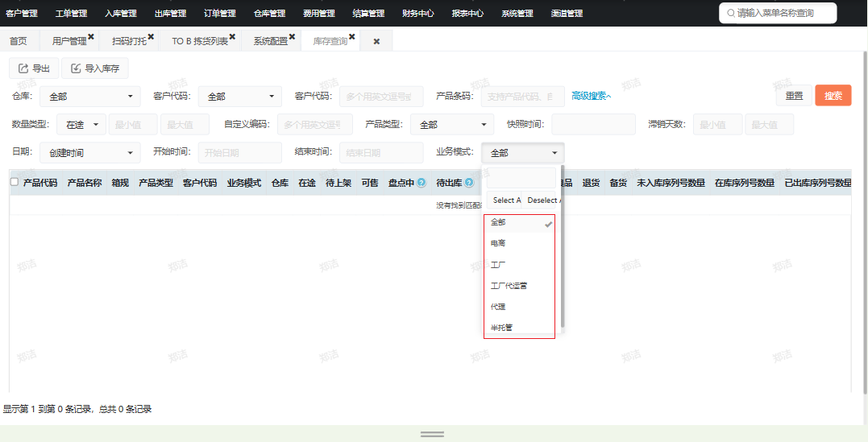Collapse 高级搜索 link
Image resolution: width=868 pixels, height=442 pixels.
pyautogui.click(x=592, y=97)
